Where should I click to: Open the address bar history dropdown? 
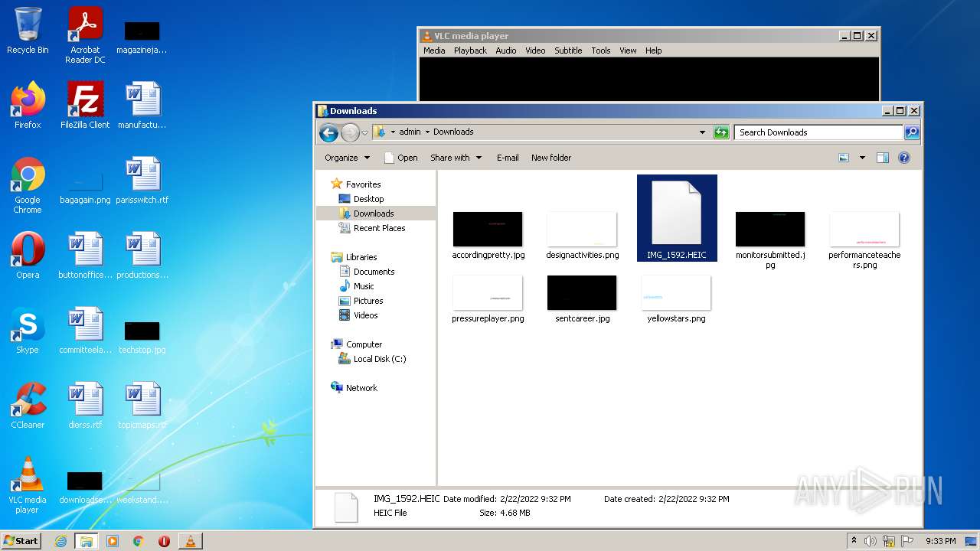click(x=702, y=132)
